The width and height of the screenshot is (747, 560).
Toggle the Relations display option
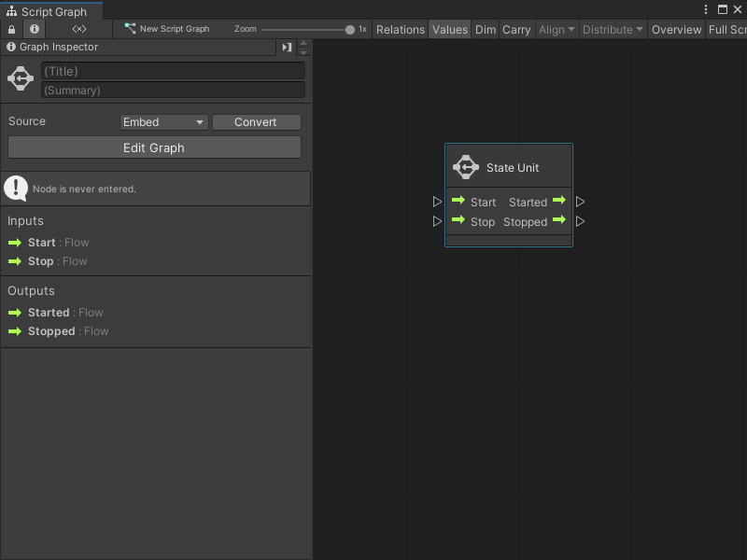(400, 29)
